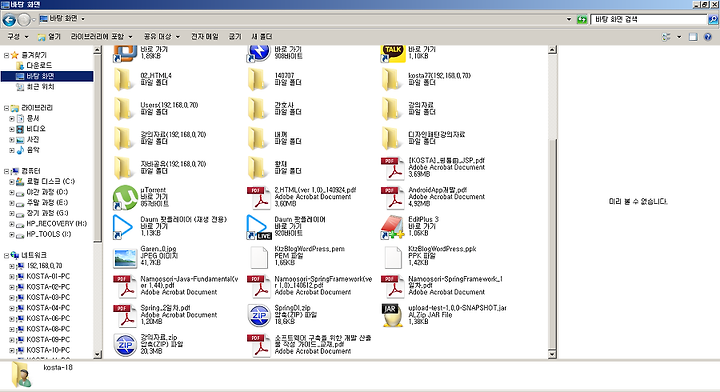
Task: Open the 라이브러리에 포함 dropdown
Action: 101,37
